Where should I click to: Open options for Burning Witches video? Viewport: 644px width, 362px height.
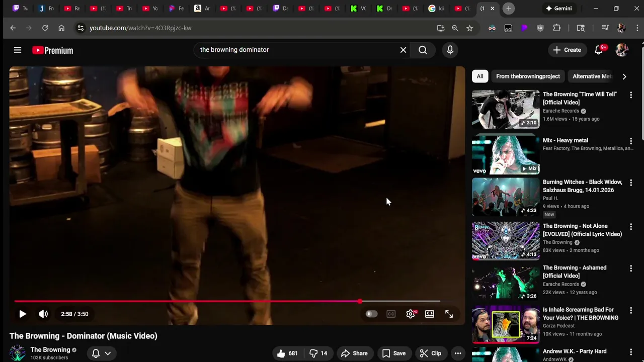[x=631, y=183]
